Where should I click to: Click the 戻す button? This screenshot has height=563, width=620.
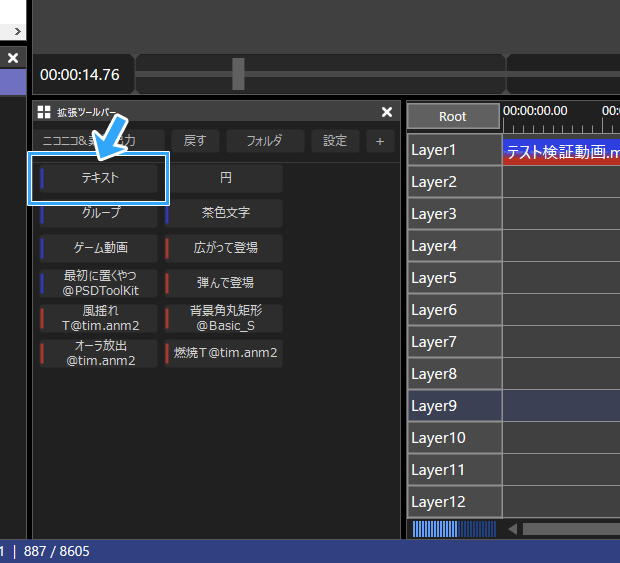click(195, 141)
